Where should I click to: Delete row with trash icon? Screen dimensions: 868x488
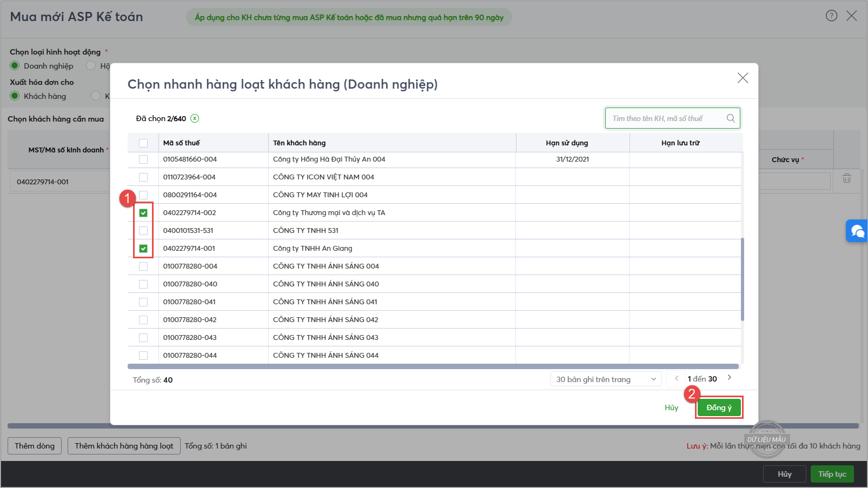pos(847,178)
